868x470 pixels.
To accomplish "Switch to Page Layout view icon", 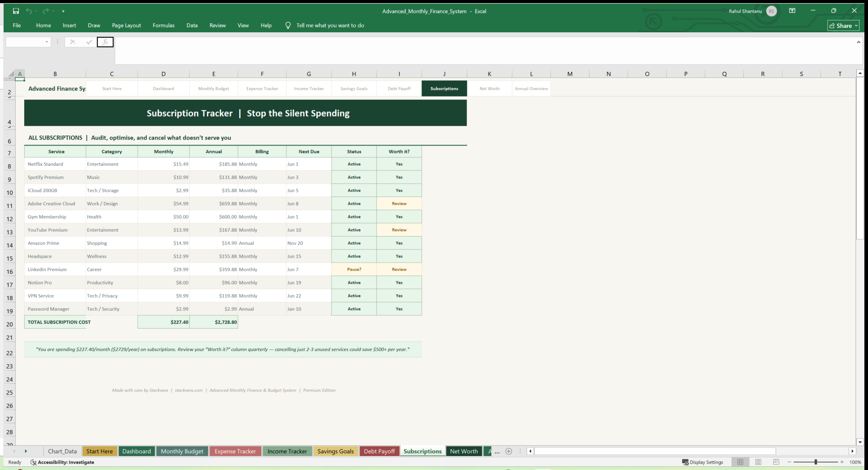I will click(758, 462).
